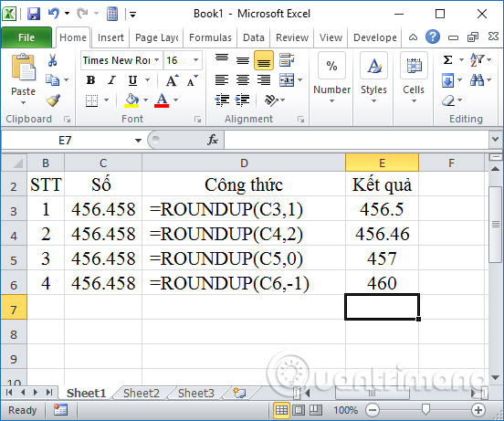This screenshot has height=421, width=504.
Task: Click the Wrap Text icon
Action: point(287,60)
